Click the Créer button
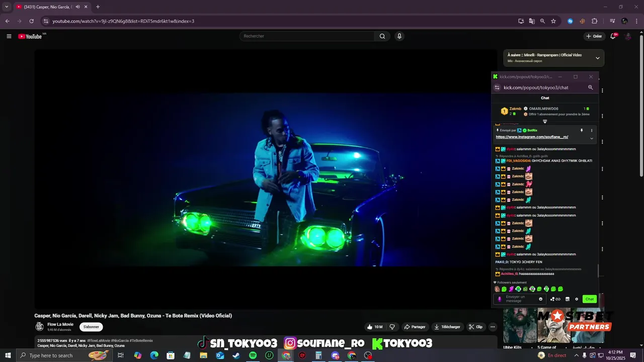The image size is (644, 362). [x=594, y=36]
